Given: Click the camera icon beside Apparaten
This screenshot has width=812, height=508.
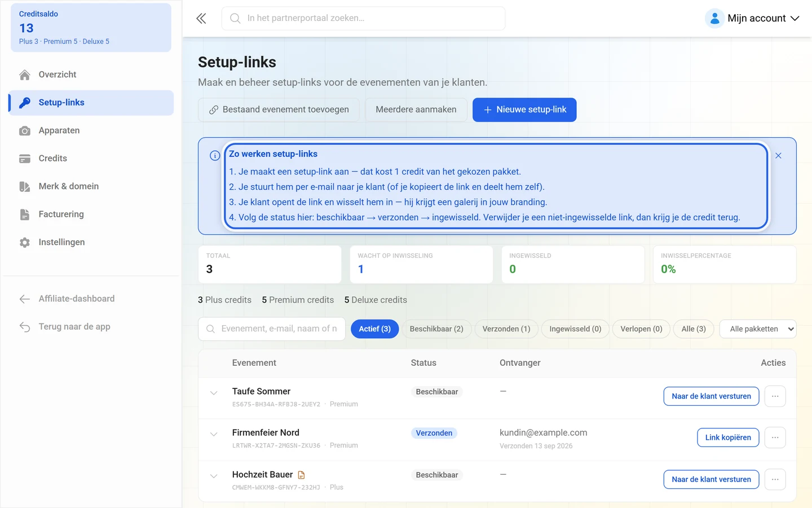Looking at the screenshot, I should (25, 131).
